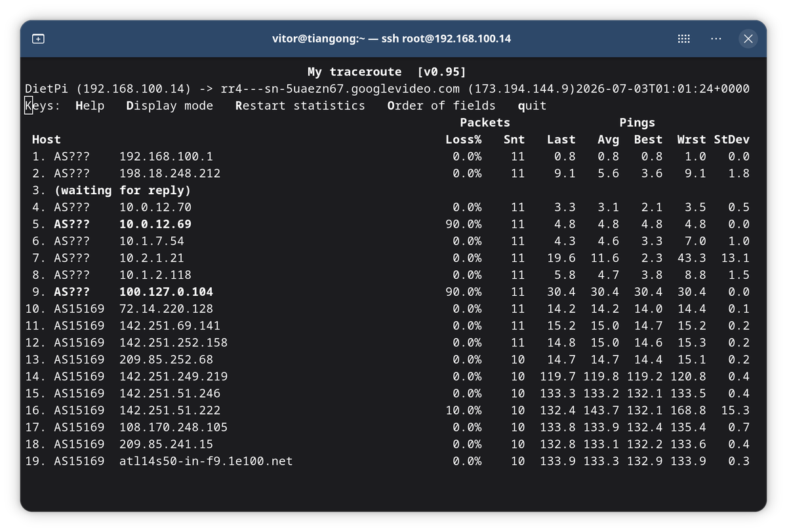Click hop 2 address 198.18.248.212
This screenshot has height=532, width=787.
point(170,174)
